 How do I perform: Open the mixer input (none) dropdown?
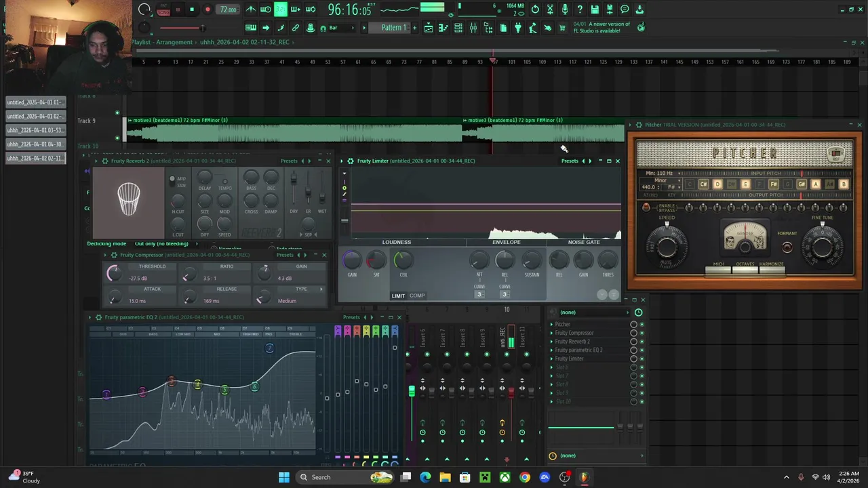pos(593,312)
